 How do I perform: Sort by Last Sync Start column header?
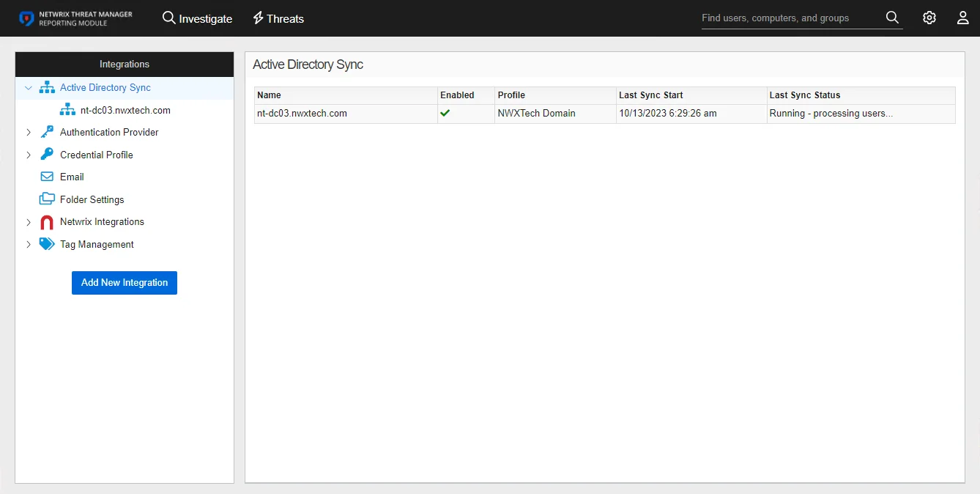(x=691, y=95)
